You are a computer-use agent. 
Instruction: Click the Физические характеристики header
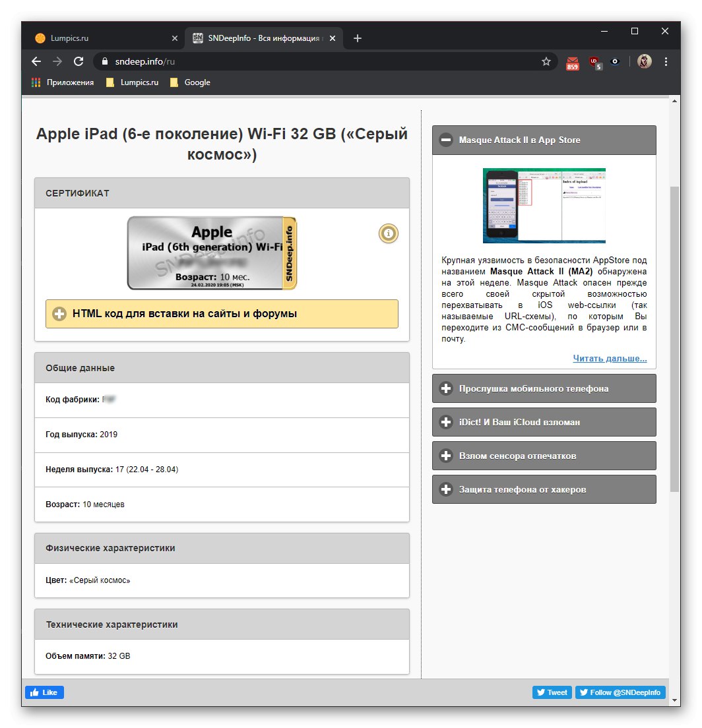[222, 549]
